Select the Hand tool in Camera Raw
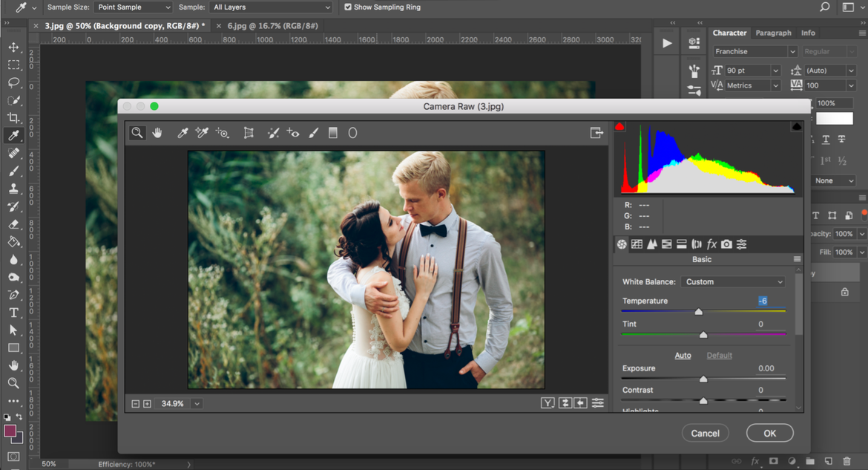The width and height of the screenshot is (868, 470). 157,133
